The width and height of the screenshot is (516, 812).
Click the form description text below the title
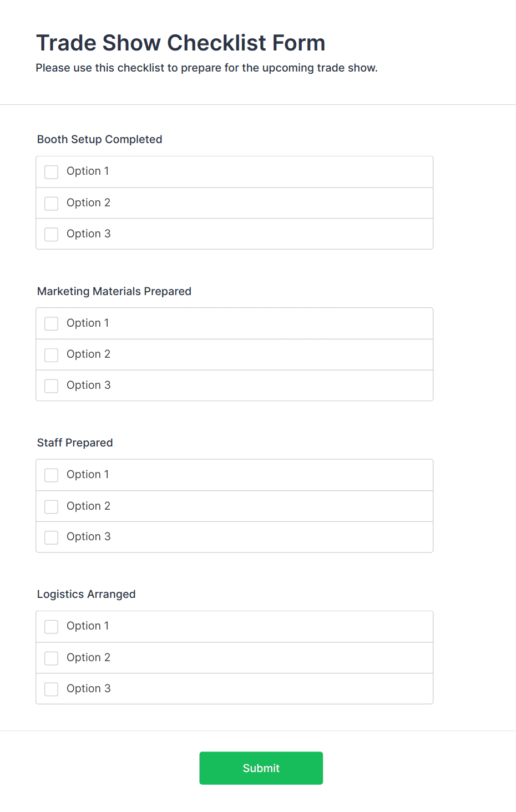click(206, 68)
